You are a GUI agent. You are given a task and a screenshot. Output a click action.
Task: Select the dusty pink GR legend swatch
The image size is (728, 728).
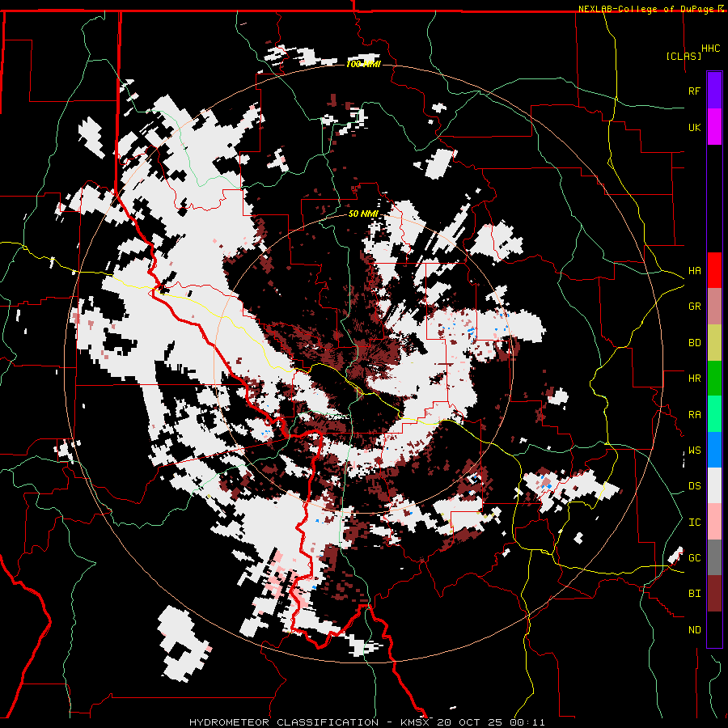click(x=714, y=307)
